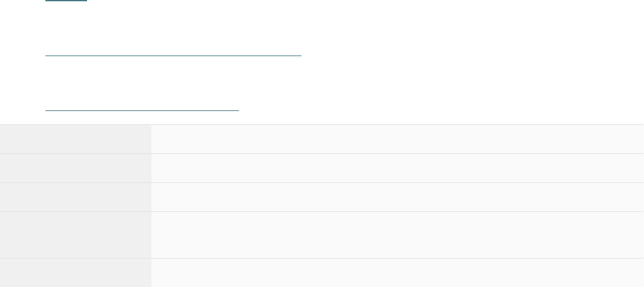Select the bottom row's shaded label cell
This screenshot has width=644, height=287.
click(x=75, y=273)
